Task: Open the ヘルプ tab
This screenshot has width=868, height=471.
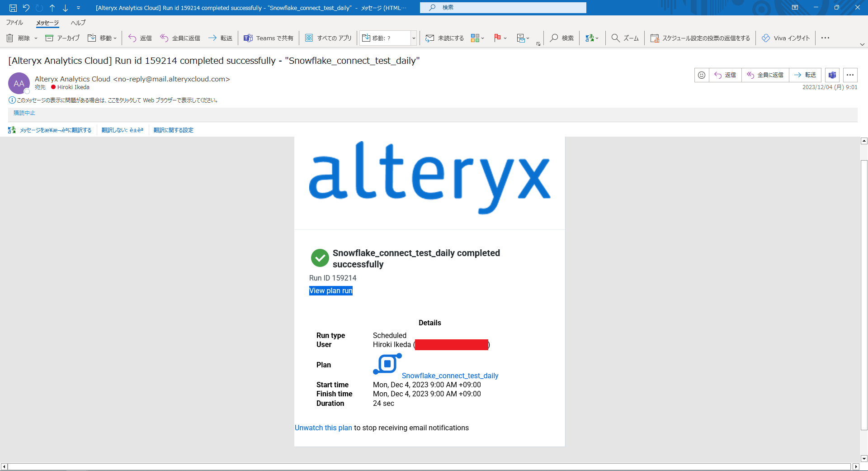Action: pyautogui.click(x=78, y=23)
